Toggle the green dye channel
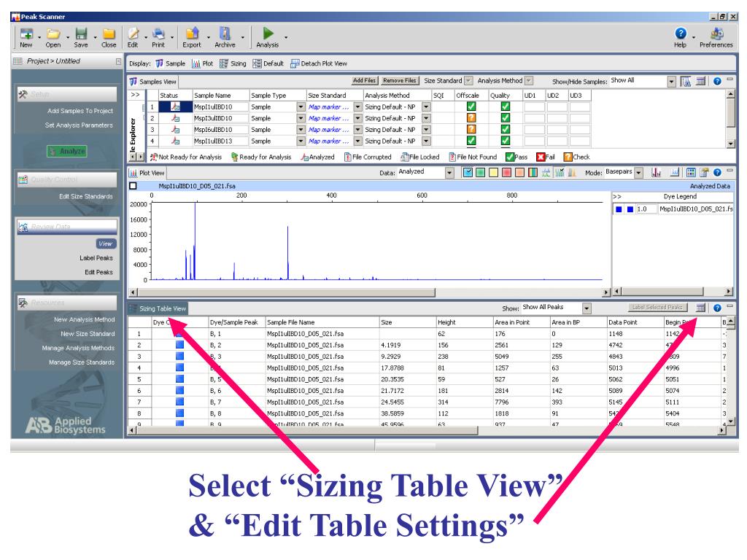The width and height of the screenshot is (747, 560). click(481, 173)
